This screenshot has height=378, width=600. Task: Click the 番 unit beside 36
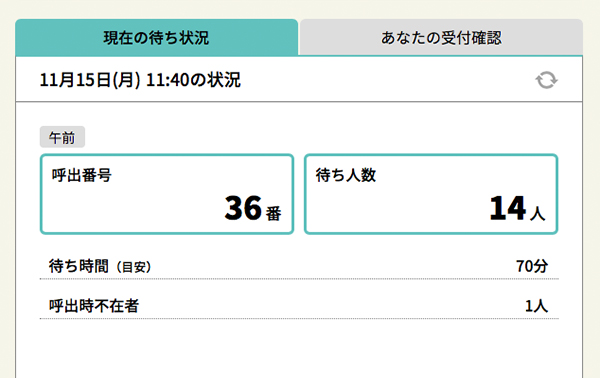pyautogui.click(x=274, y=213)
